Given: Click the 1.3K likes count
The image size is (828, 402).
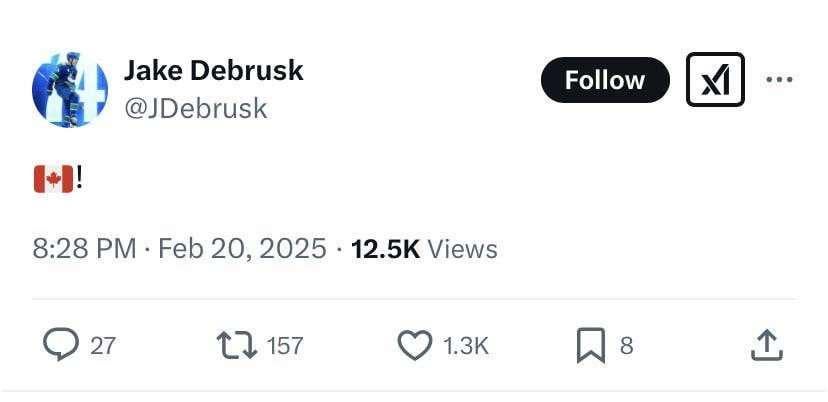Looking at the screenshot, I should point(465,346).
